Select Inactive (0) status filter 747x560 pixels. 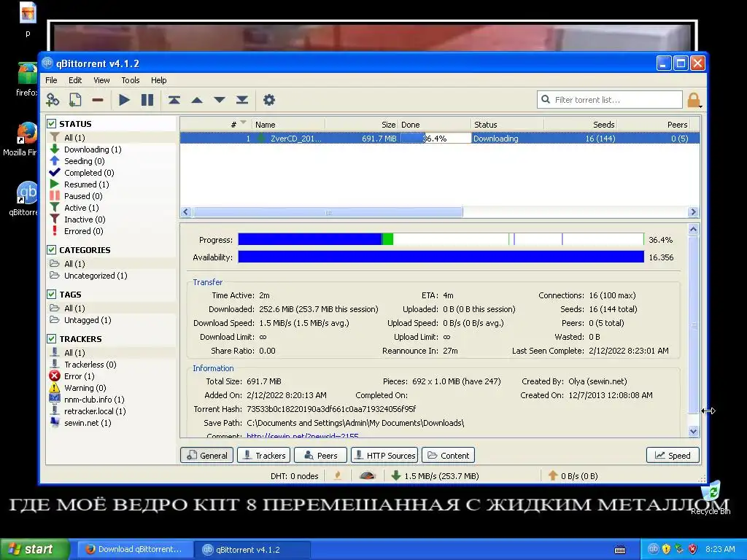point(85,219)
